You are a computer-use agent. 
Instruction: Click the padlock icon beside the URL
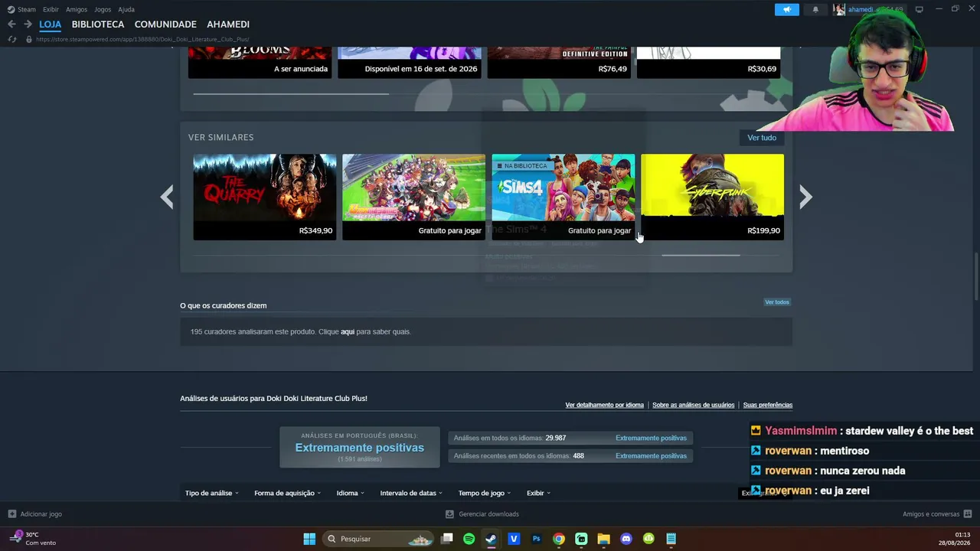click(x=29, y=39)
